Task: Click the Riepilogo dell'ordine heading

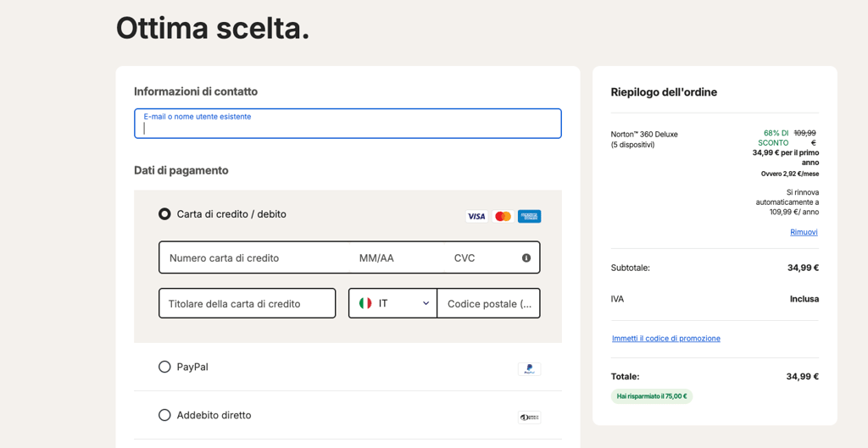Action: 664,92
